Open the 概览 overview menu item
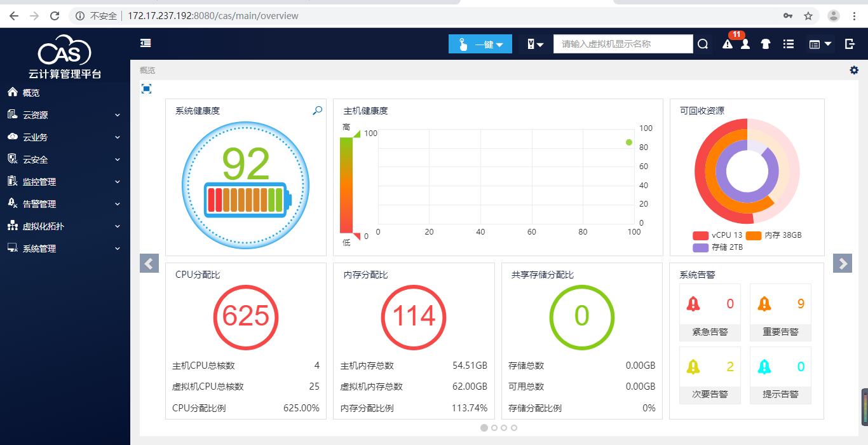 [x=65, y=93]
